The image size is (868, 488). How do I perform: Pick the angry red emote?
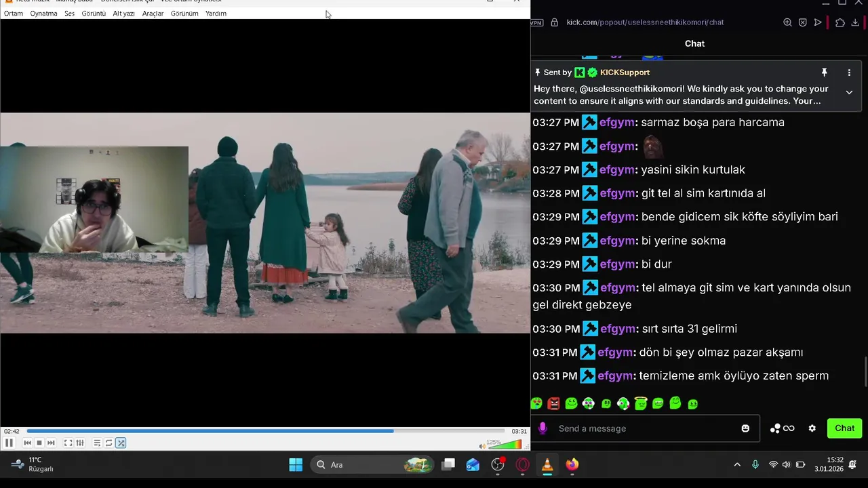click(x=553, y=403)
